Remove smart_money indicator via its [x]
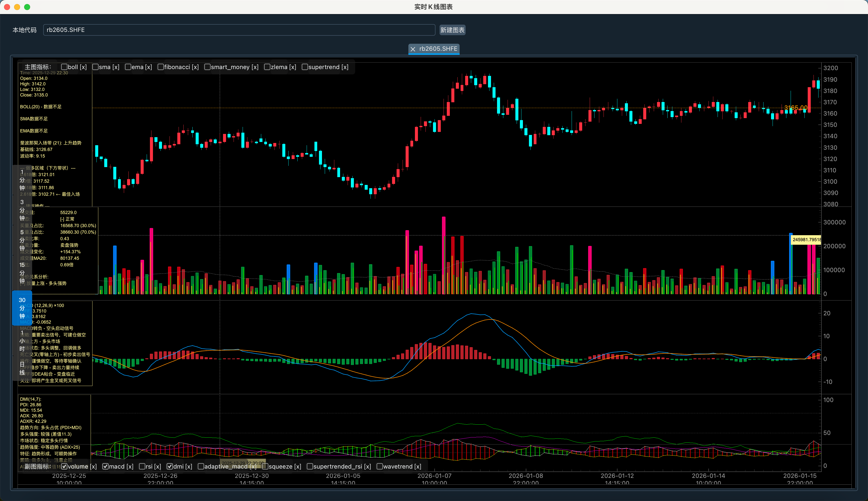Image resolution: width=868 pixels, height=501 pixels. [255, 67]
